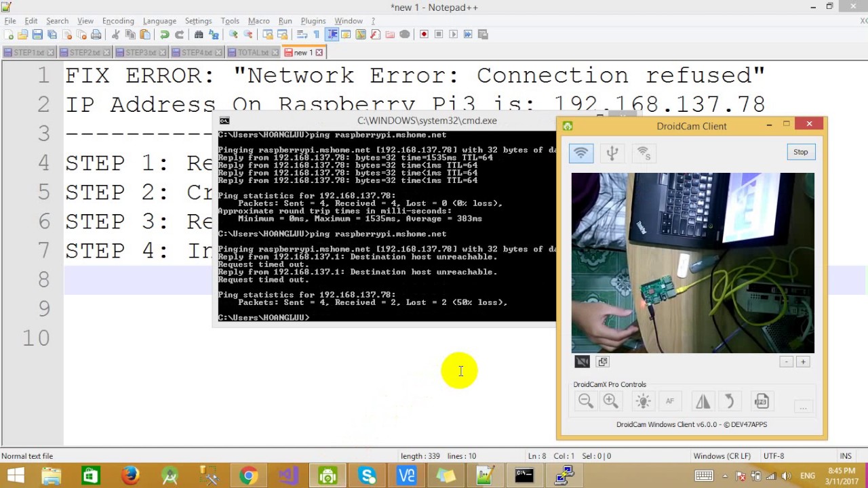Open the Language menu

point(159,21)
